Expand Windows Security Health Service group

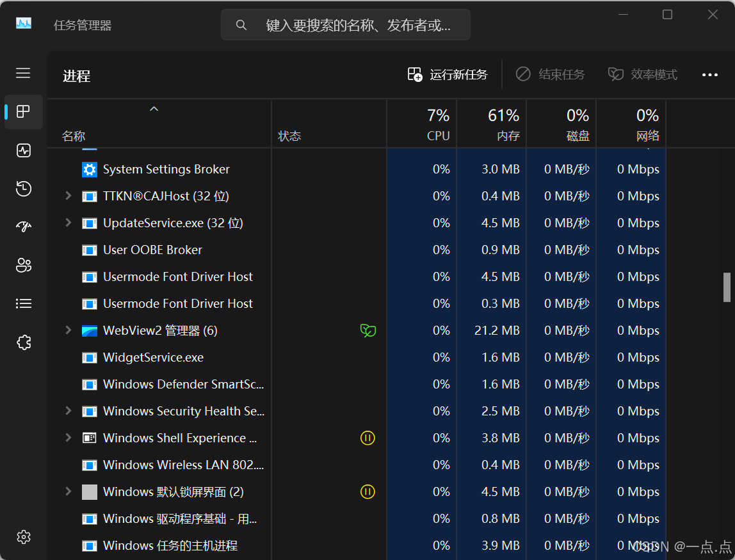[68, 411]
